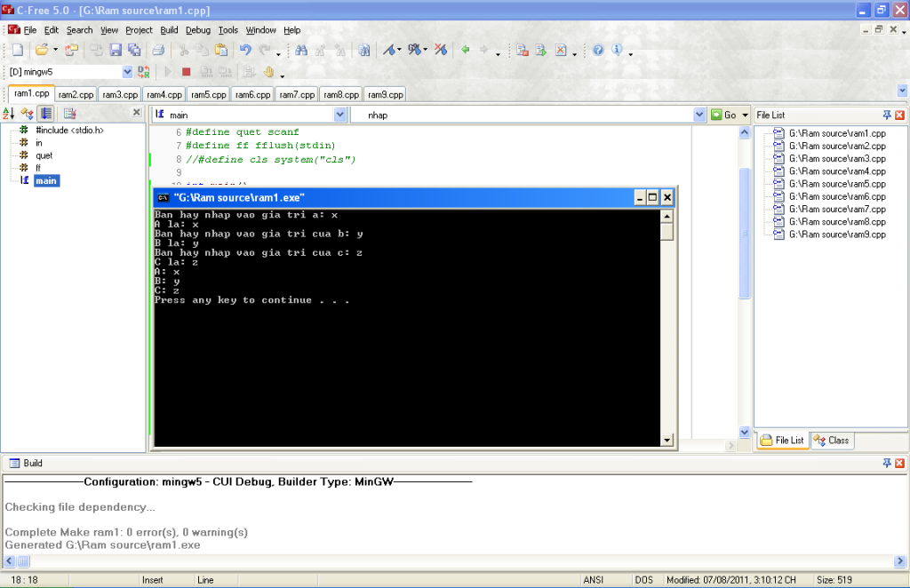Click console window scroll-down arrow
Screen dimensions: 910x588
pos(667,441)
